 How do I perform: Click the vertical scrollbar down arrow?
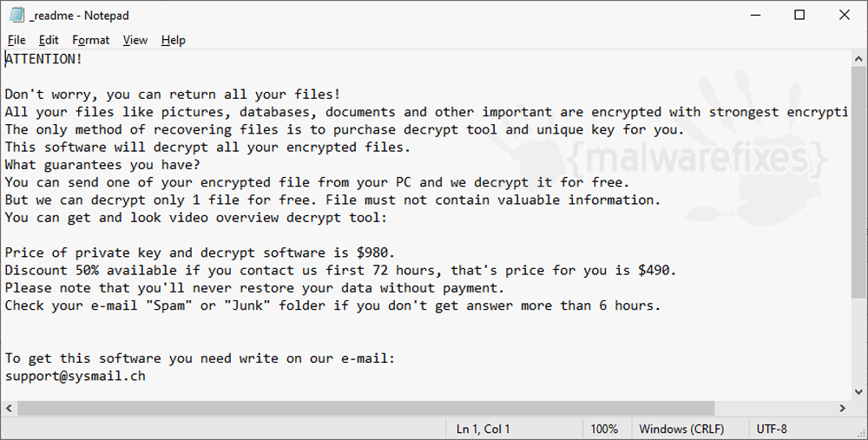(859, 392)
